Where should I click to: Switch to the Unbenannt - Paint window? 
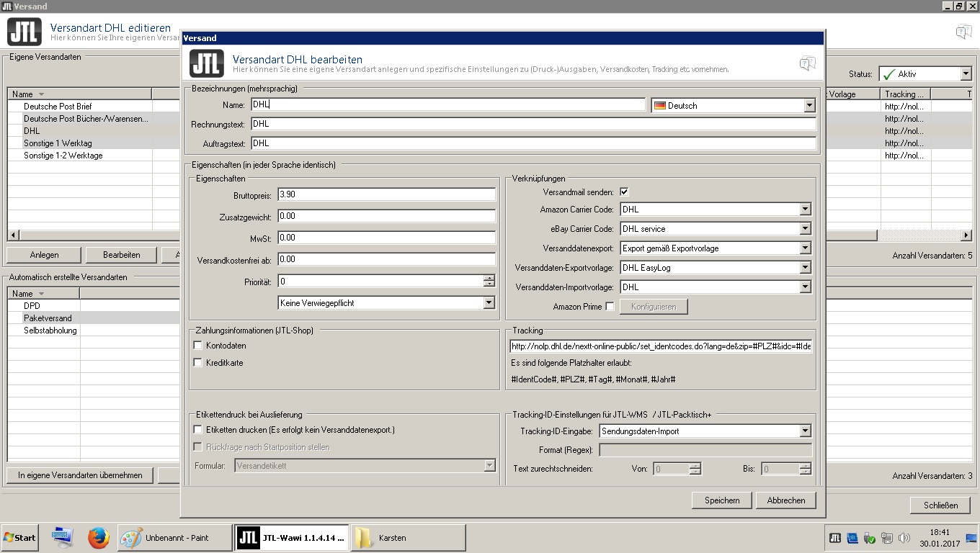coord(174,538)
